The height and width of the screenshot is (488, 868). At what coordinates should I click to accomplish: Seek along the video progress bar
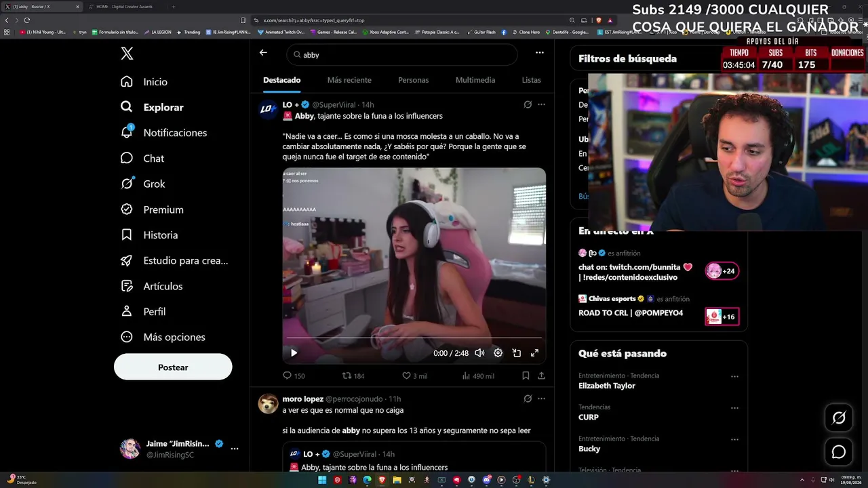[x=414, y=337]
